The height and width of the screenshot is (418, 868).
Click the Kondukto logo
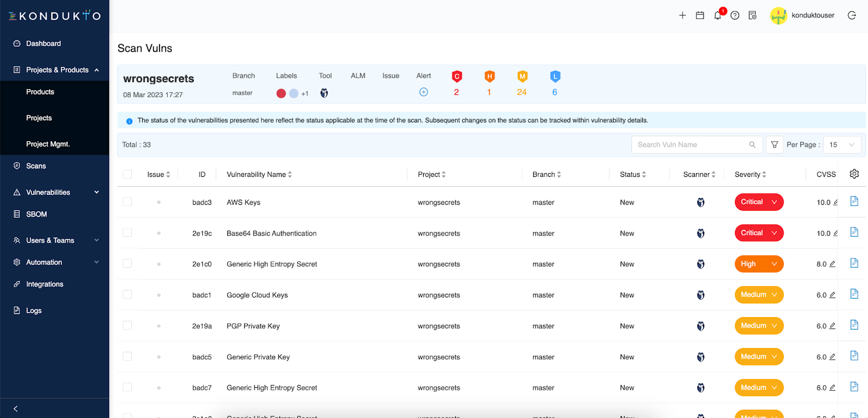pos(55,15)
